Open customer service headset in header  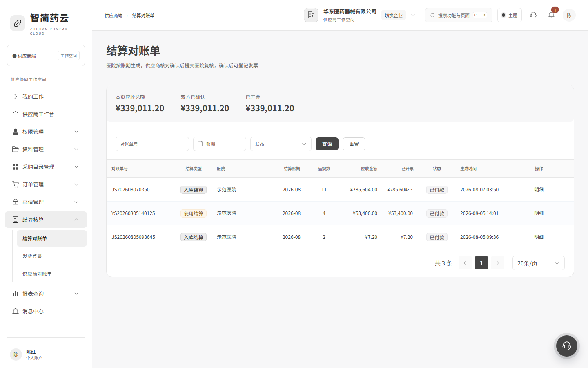click(x=533, y=15)
